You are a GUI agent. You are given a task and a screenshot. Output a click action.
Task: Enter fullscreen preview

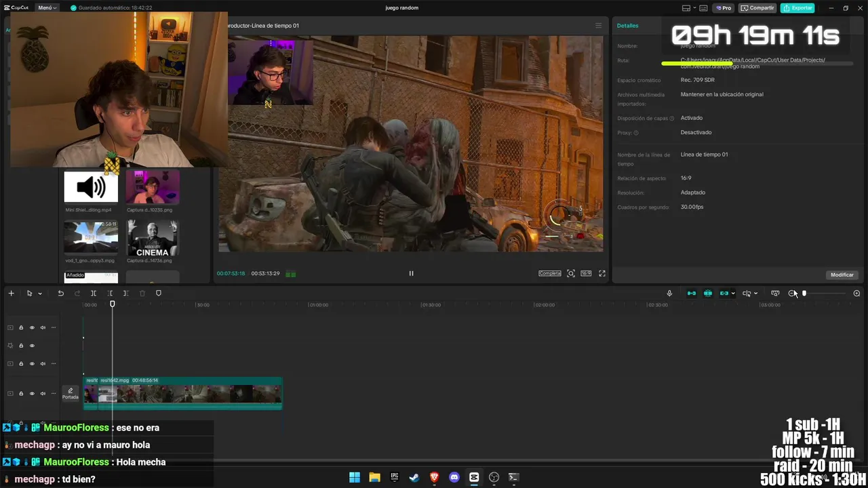tap(601, 273)
